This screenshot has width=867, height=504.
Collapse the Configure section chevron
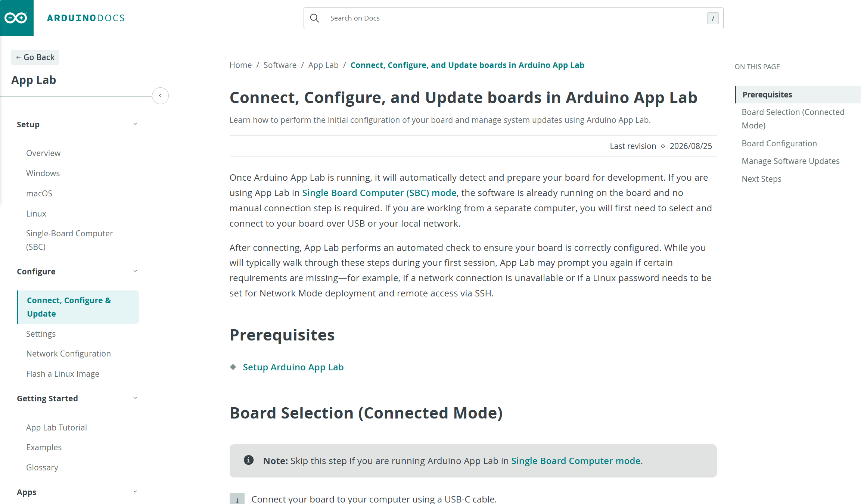coord(135,271)
